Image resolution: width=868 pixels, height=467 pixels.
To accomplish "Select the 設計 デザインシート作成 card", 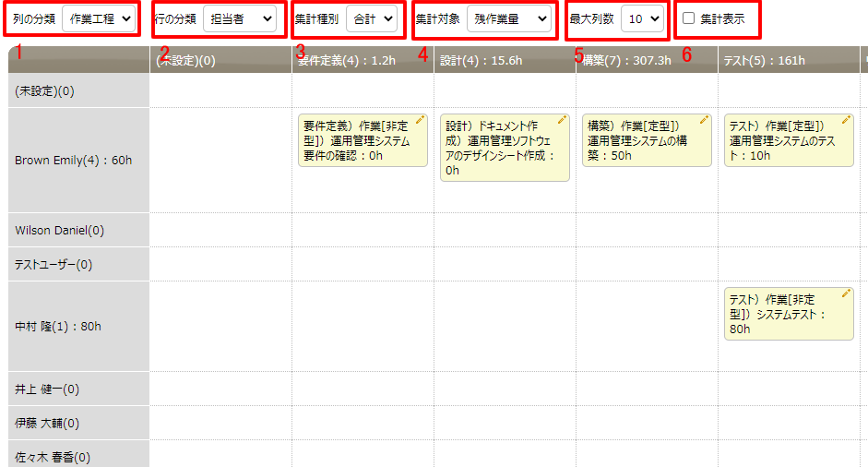I will coord(505,148).
